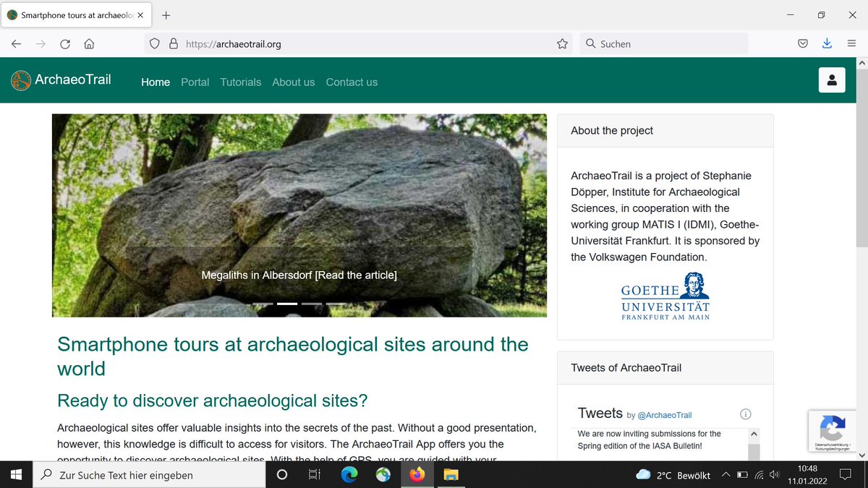Click the reCAPTCHA badge

(833, 431)
